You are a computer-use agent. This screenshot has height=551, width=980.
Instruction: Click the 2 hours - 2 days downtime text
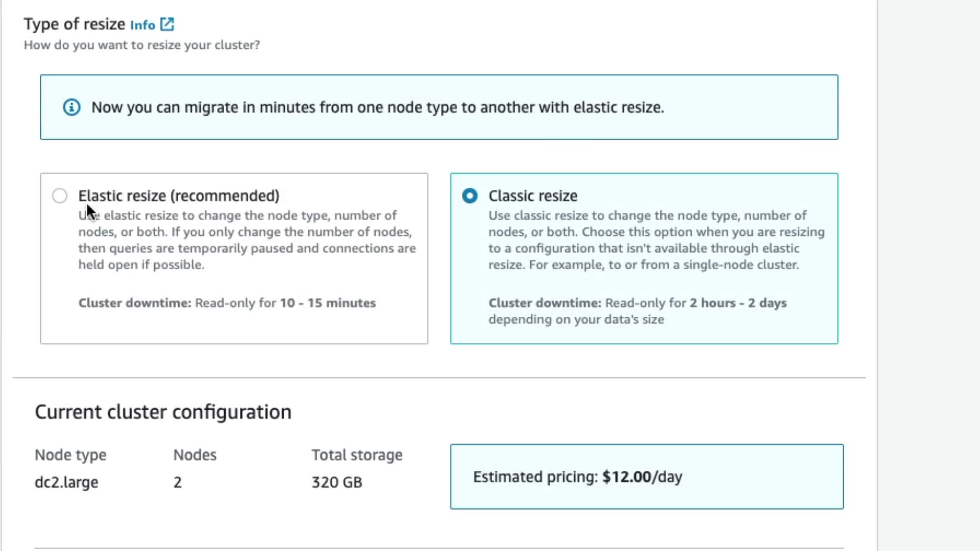(738, 303)
